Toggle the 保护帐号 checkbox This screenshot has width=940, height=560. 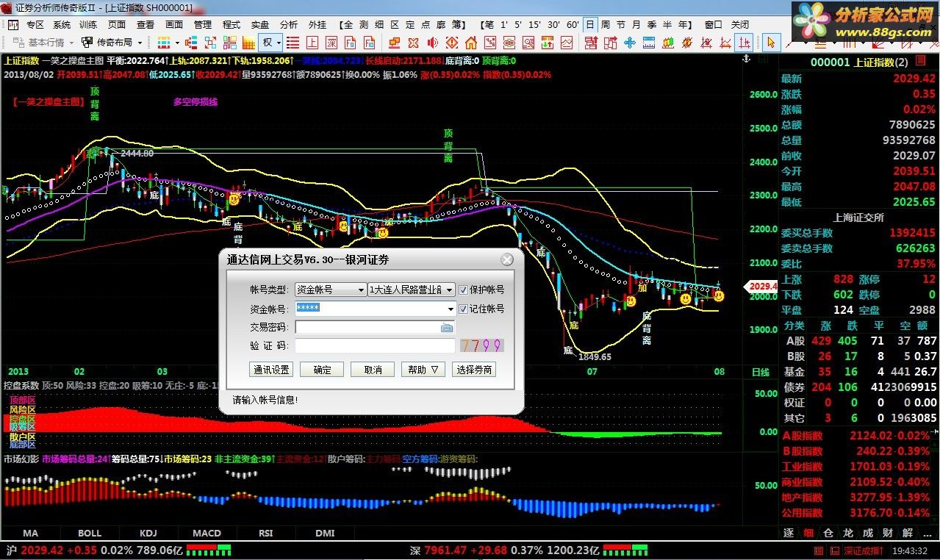point(463,290)
